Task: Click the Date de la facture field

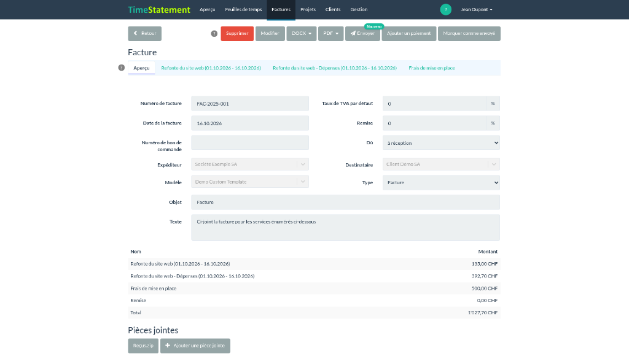Action: (250, 123)
